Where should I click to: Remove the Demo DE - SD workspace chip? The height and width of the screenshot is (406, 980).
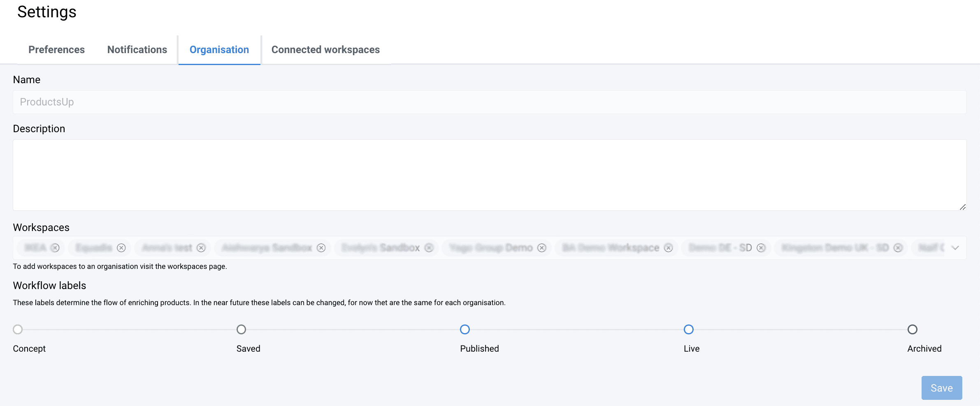761,248
